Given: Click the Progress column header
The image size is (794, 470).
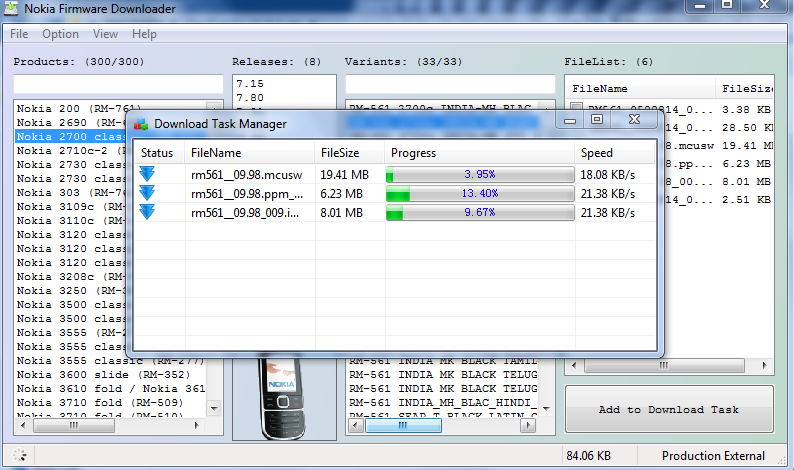Looking at the screenshot, I should pos(480,153).
